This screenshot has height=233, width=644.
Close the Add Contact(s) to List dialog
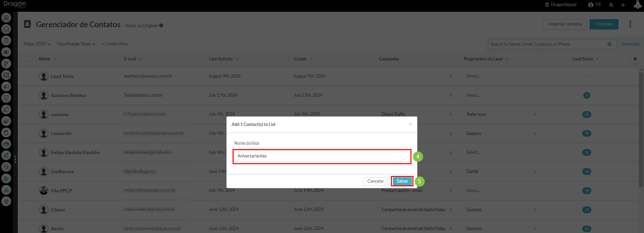410,124
